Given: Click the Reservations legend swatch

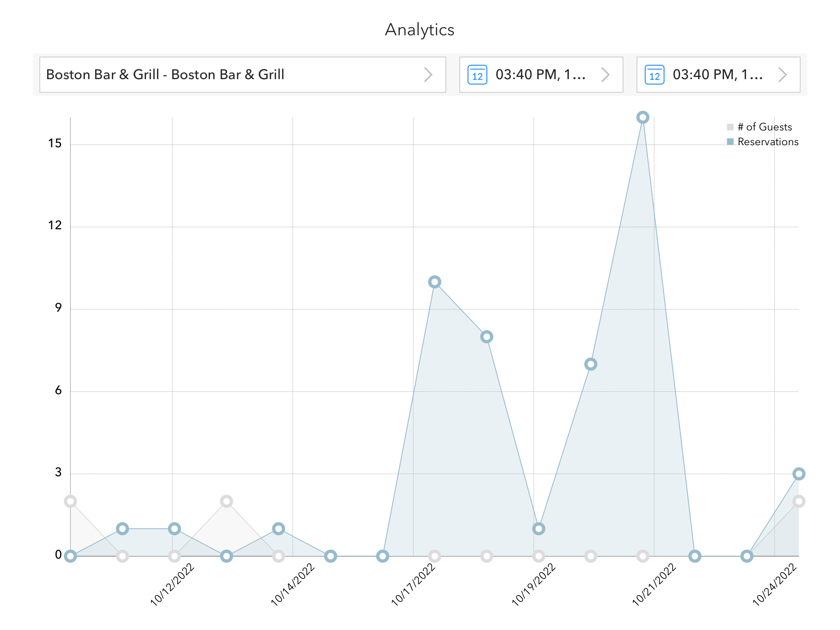Looking at the screenshot, I should pyautogui.click(x=730, y=142).
